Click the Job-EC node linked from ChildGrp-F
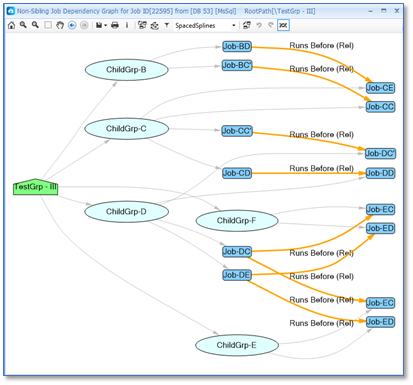 coord(380,209)
